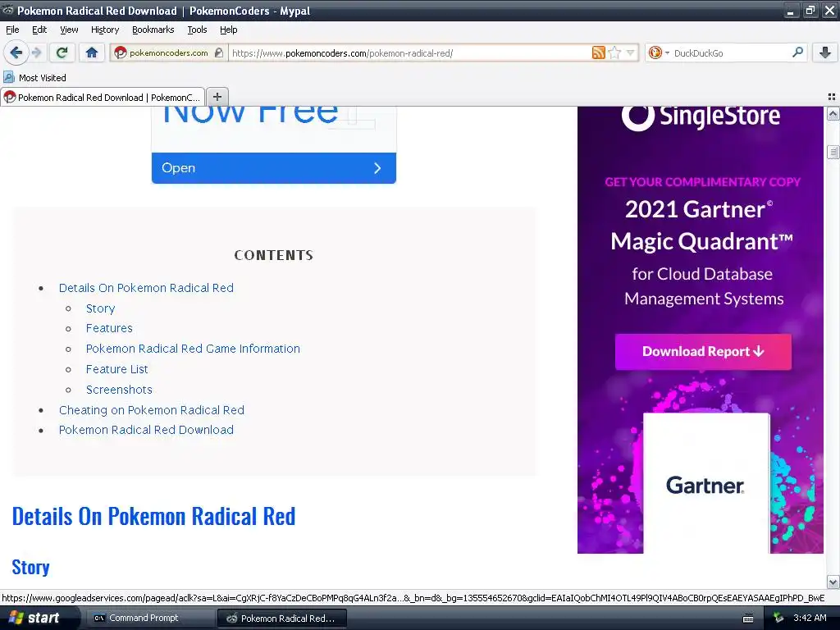Click the magnifier search button
Screen dimensions: 840x630
[797, 52]
